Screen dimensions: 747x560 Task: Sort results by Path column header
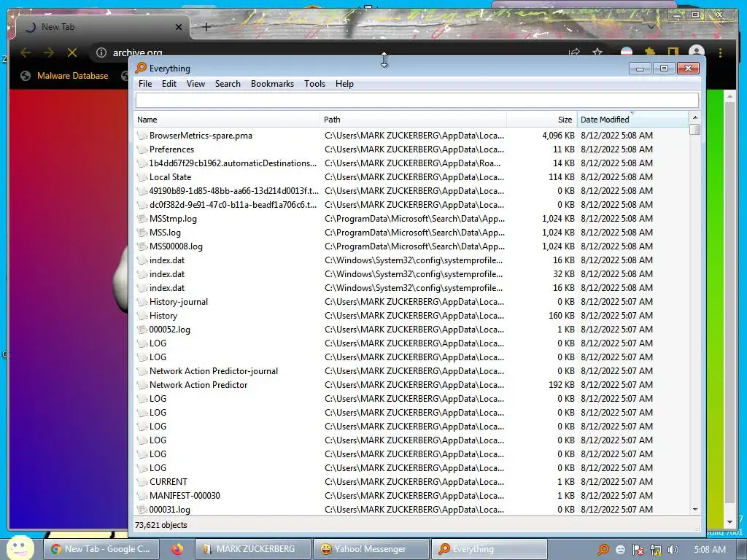click(414, 120)
